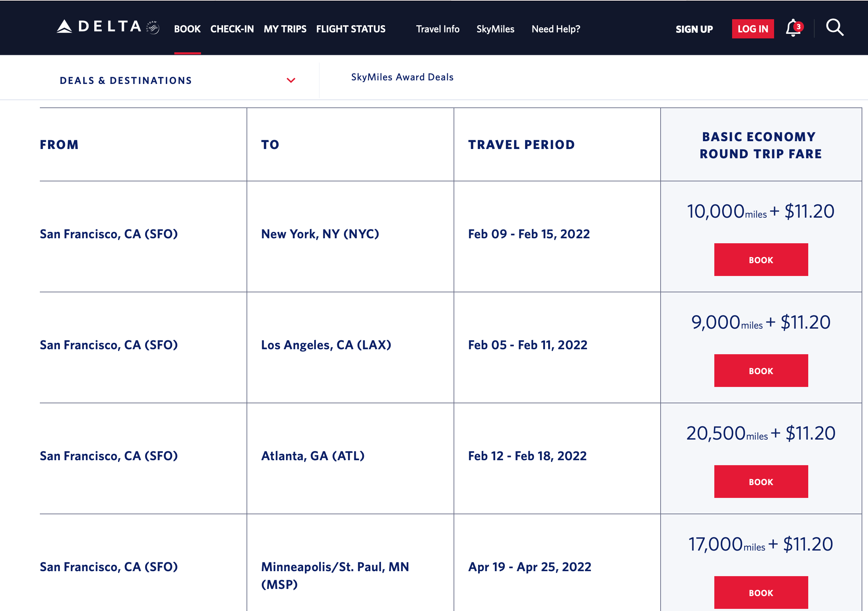Click SIGN UP
Image resolution: width=868 pixels, height=611 pixels.
coord(694,29)
